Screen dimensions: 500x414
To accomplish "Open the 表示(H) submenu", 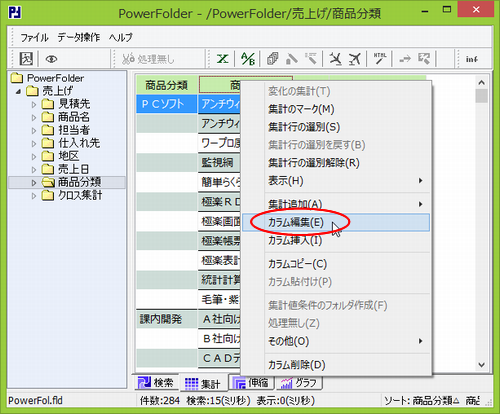I will tap(336, 181).
